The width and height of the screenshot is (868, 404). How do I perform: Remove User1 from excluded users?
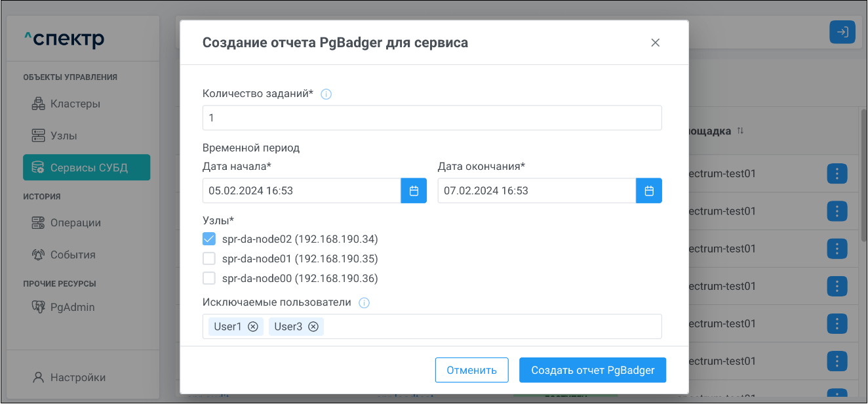pos(253,327)
